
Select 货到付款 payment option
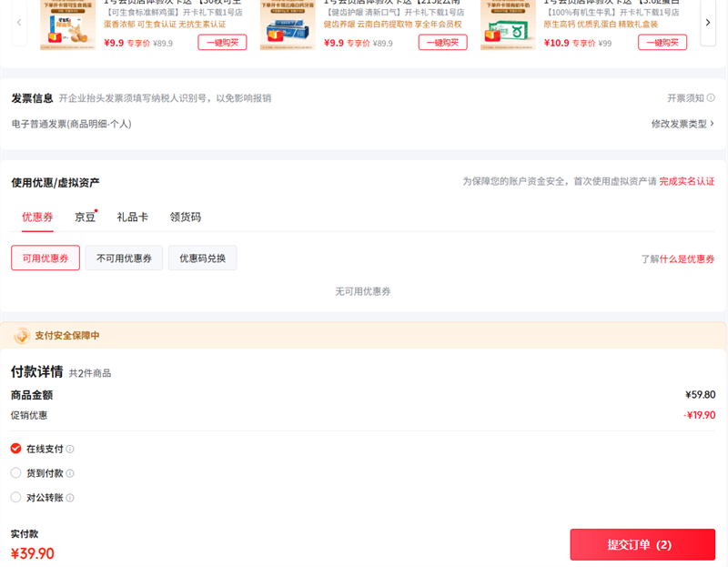click(x=15, y=472)
